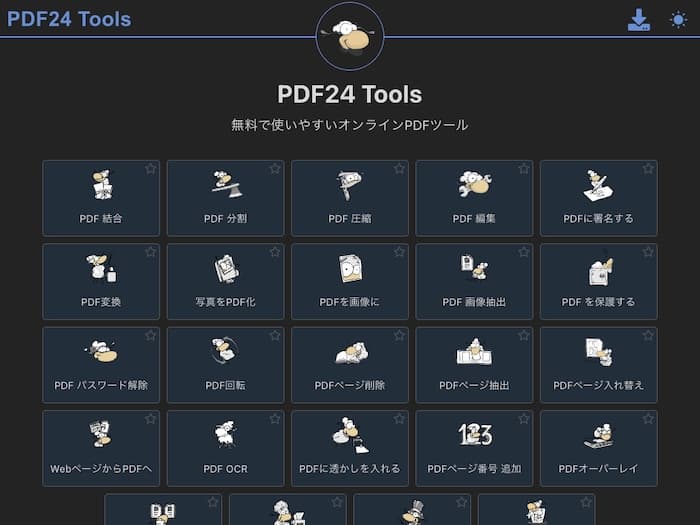Favorite the WebページからPDFへ tool star
Image resolution: width=700 pixels, height=525 pixels.
tap(150, 419)
